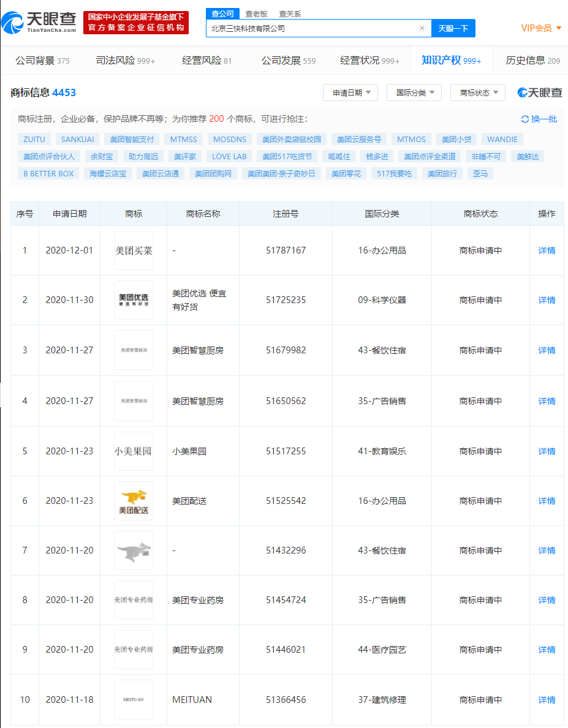Select the 美团团购网 tag
The height and width of the screenshot is (728, 568).
pyautogui.click(x=213, y=174)
